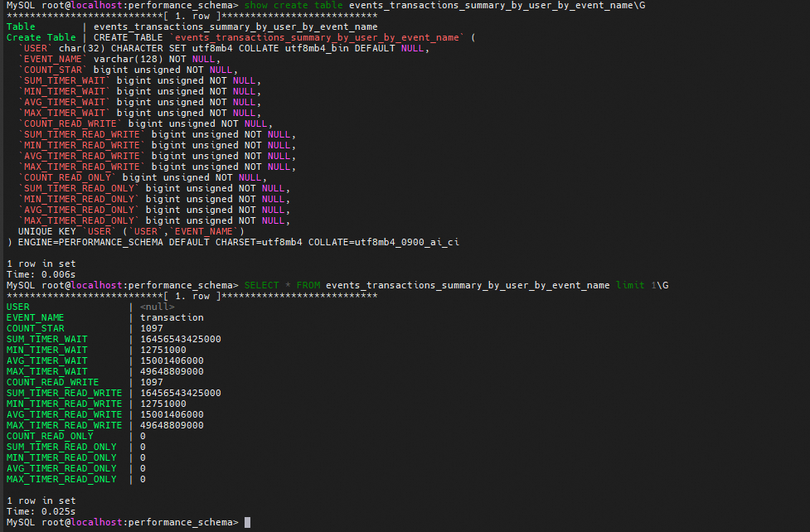The height and width of the screenshot is (532, 810).
Task: Click the MAX_TIMER_READ_ONLY result label
Action: click(61, 479)
